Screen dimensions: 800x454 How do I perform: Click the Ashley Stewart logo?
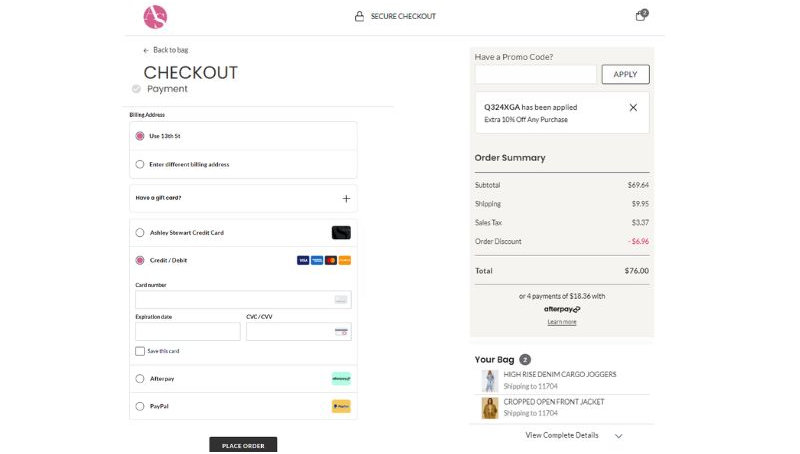click(155, 16)
